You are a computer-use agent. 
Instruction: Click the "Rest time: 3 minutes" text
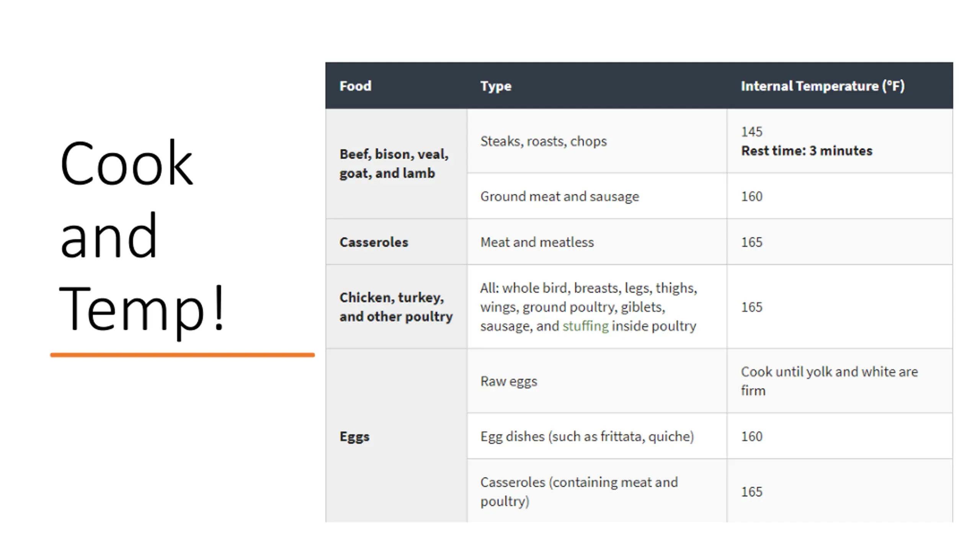pos(807,151)
